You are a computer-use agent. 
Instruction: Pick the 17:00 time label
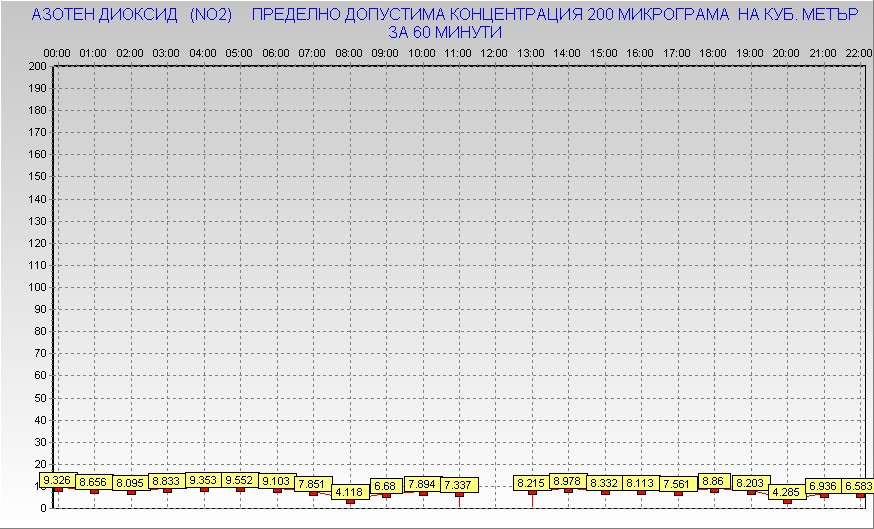tap(677, 54)
